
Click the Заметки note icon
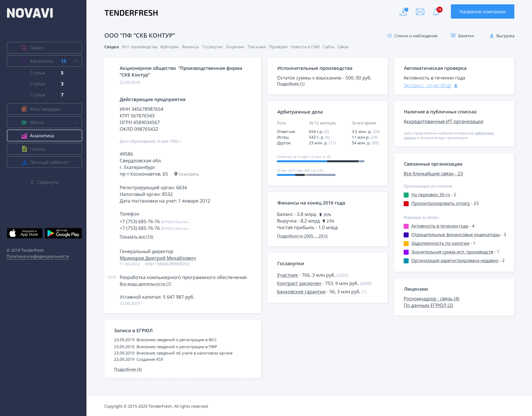[453, 36]
